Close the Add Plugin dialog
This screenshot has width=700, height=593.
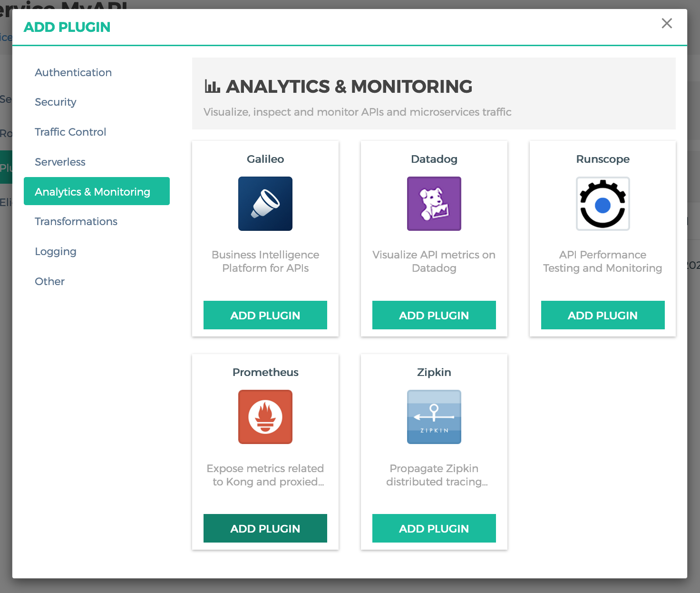pyautogui.click(x=667, y=23)
